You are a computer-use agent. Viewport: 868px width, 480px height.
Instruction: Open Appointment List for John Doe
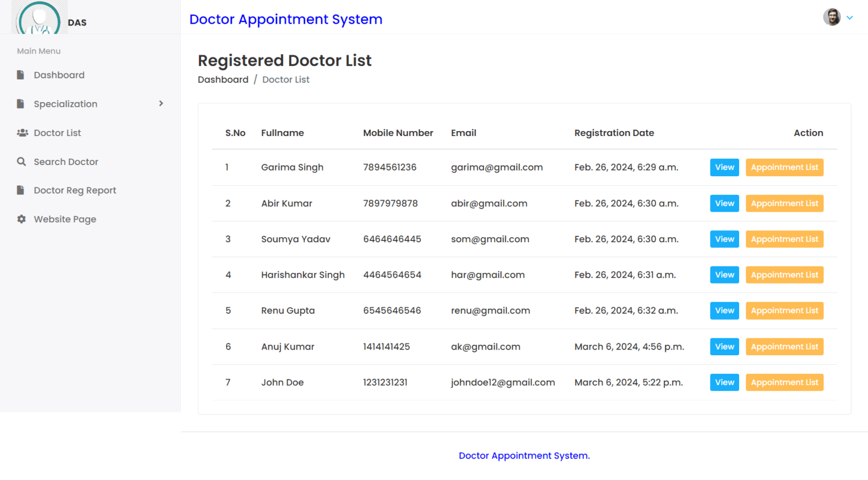point(784,382)
